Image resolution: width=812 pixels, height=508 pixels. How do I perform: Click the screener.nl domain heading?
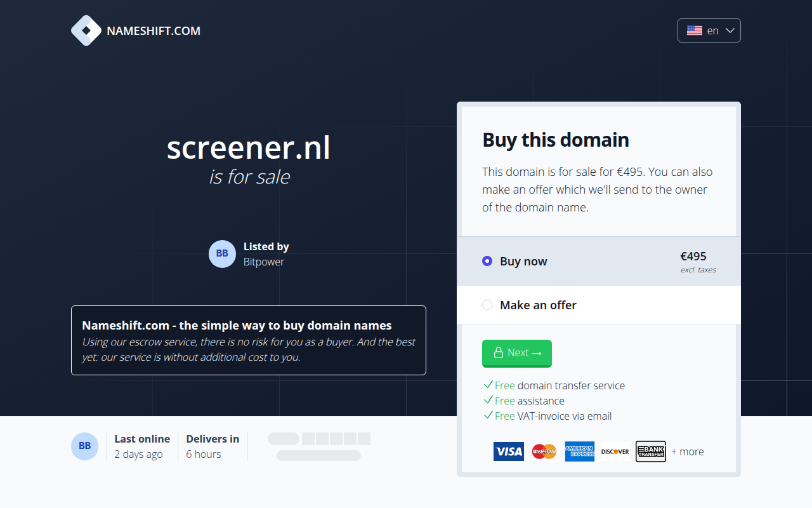[x=249, y=148]
